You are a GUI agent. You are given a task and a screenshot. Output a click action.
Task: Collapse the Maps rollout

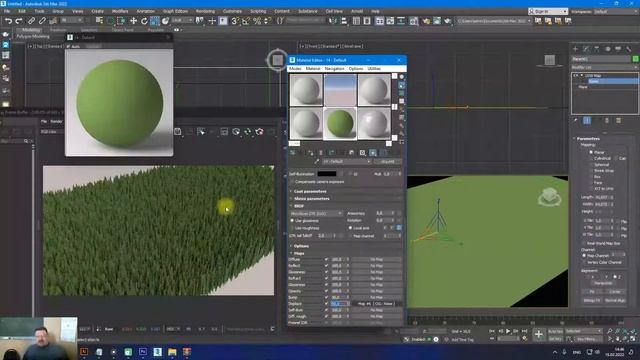coord(299,253)
